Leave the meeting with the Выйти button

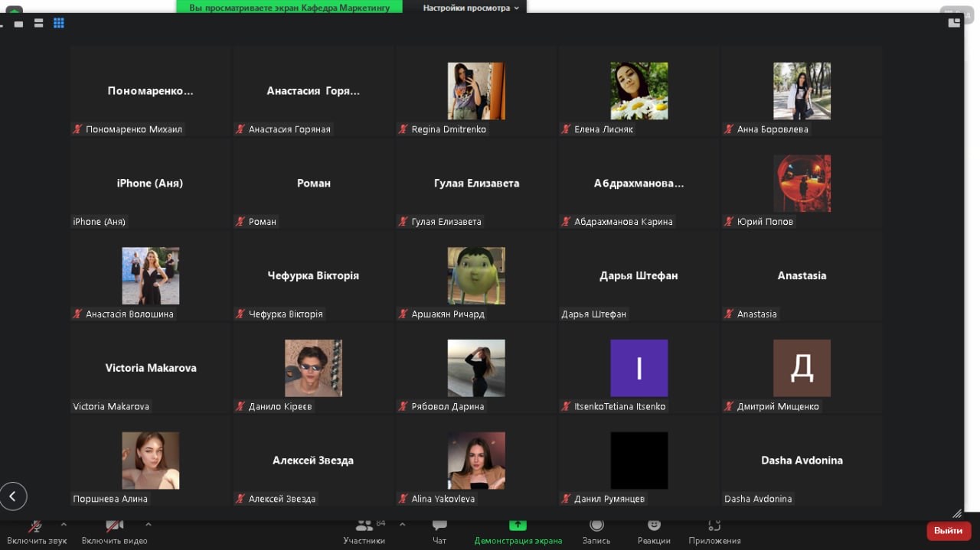point(949,531)
